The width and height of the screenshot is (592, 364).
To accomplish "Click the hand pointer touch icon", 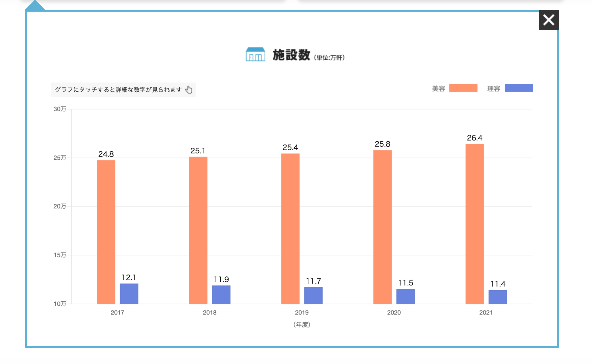I will [189, 90].
